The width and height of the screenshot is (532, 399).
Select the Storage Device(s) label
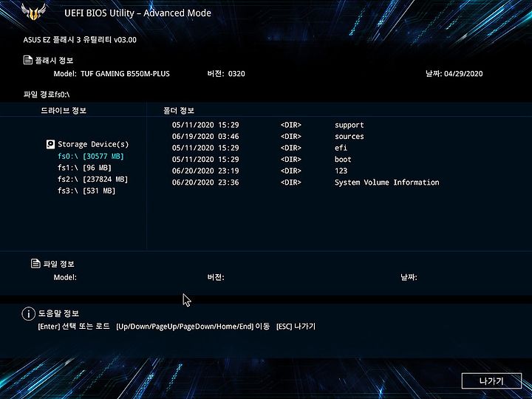93,144
